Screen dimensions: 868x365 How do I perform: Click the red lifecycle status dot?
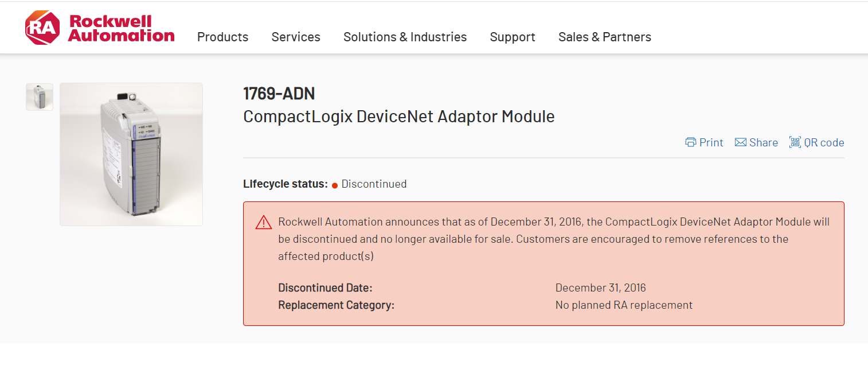pos(335,185)
